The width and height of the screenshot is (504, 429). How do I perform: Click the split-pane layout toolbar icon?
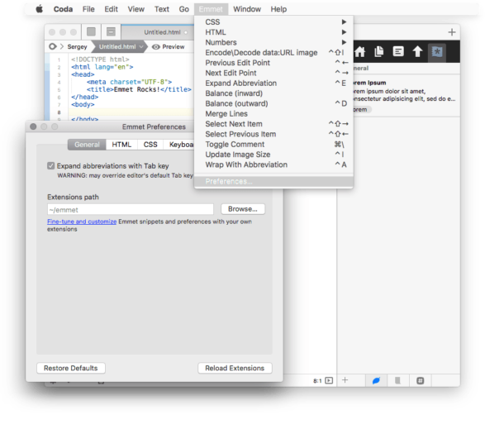[x=111, y=32]
